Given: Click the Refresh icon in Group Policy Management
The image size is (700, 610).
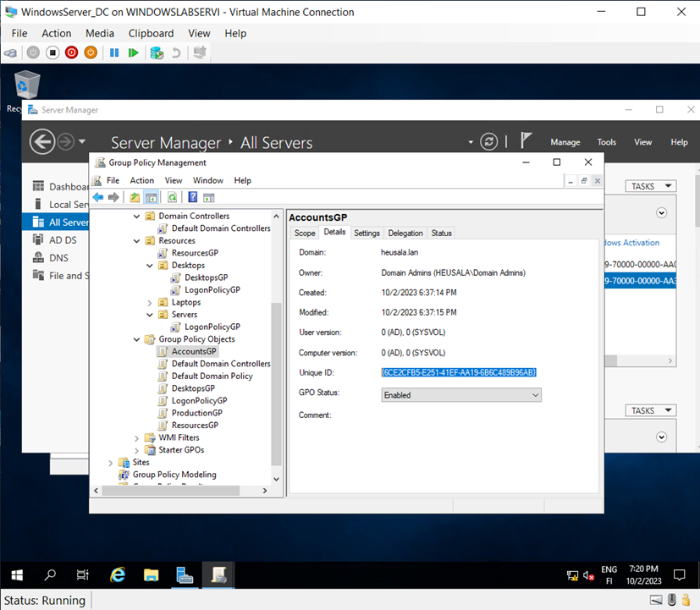Looking at the screenshot, I should click(x=171, y=196).
